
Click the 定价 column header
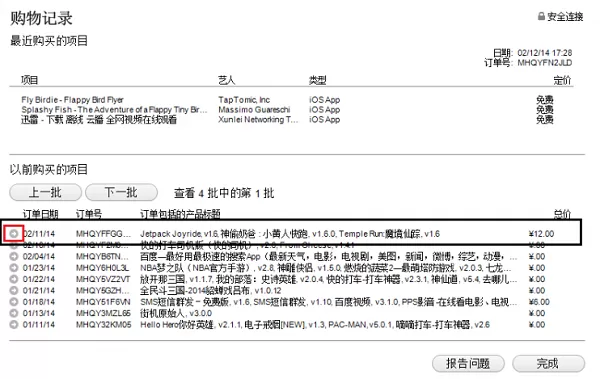(x=562, y=80)
